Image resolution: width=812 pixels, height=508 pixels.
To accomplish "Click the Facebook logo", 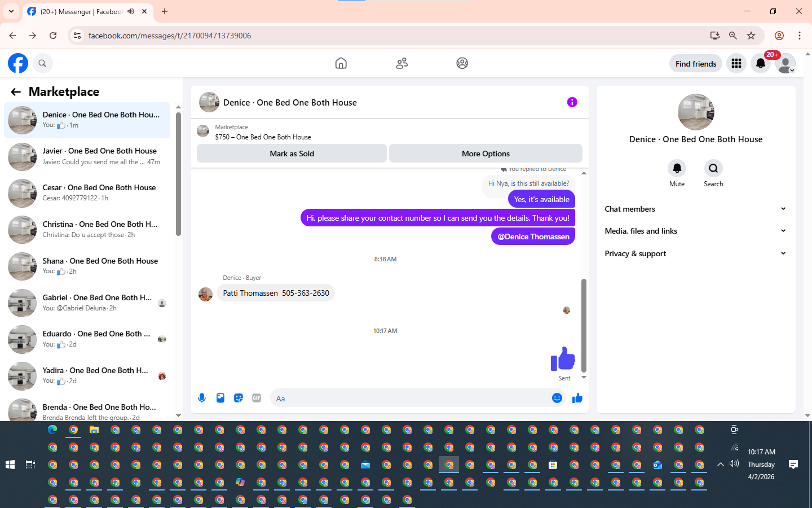I will coord(18,63).
